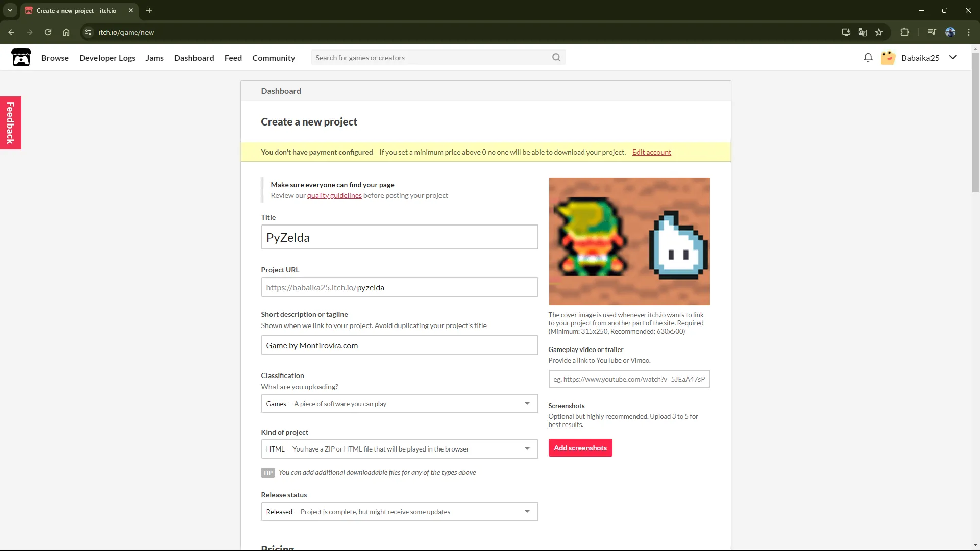Open the Jams menu item

click(154, 58)
